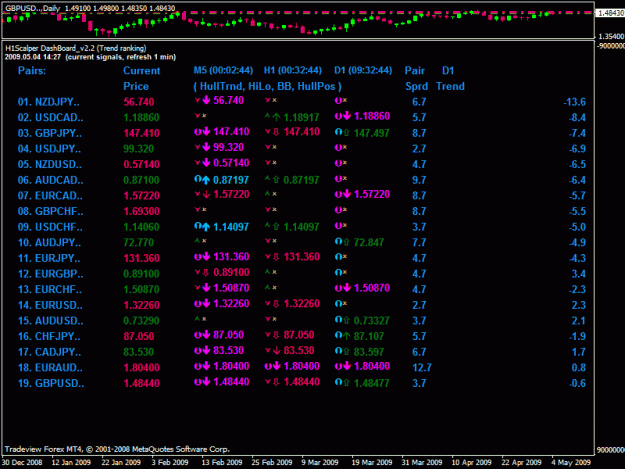Click the Pairs: column header
625x469 pixels.
(x=32, y=71)
